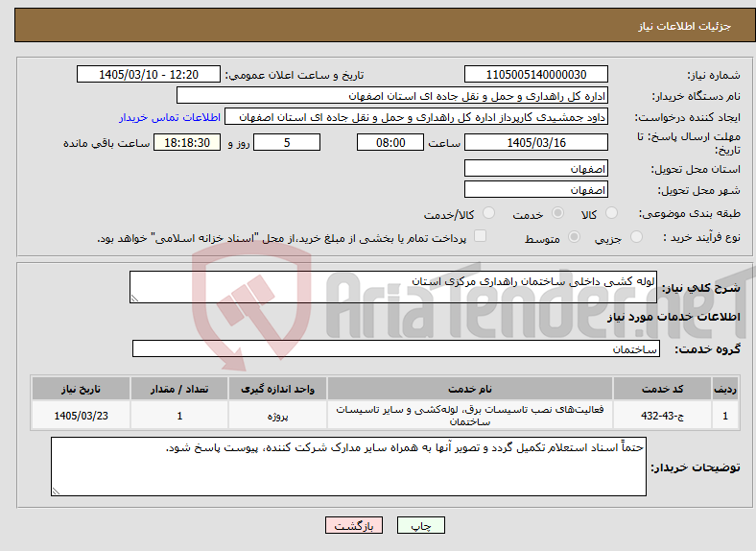Select the کالا radio button
The height and width of the screenshot is (551, 756).
coord(611,213)
